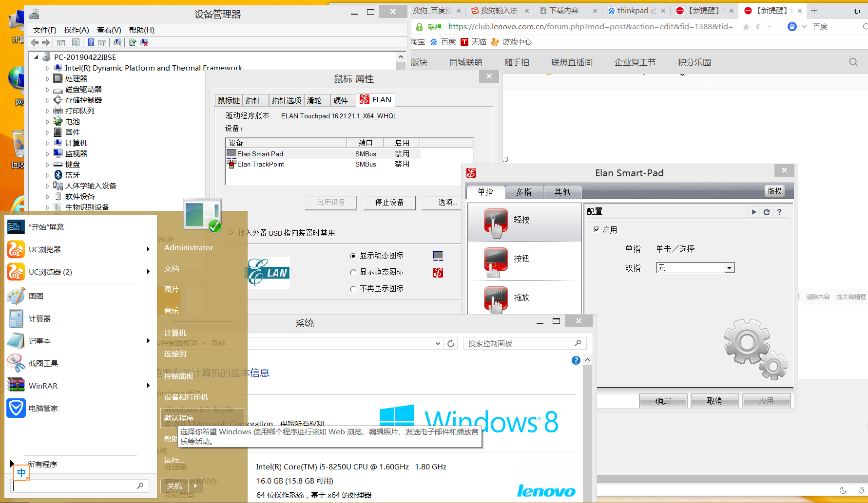Click the 天猫 bookmark in browser
868x503 pixels.
pyautogui.click(x=474, y=42)
